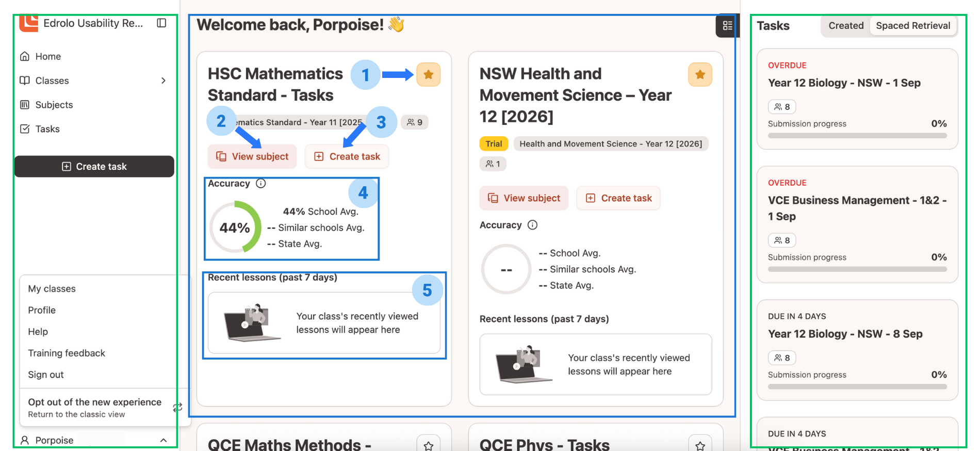Click the students count icon showing 9
Viewport: 980px width, 451px height.
click(415, 122)
